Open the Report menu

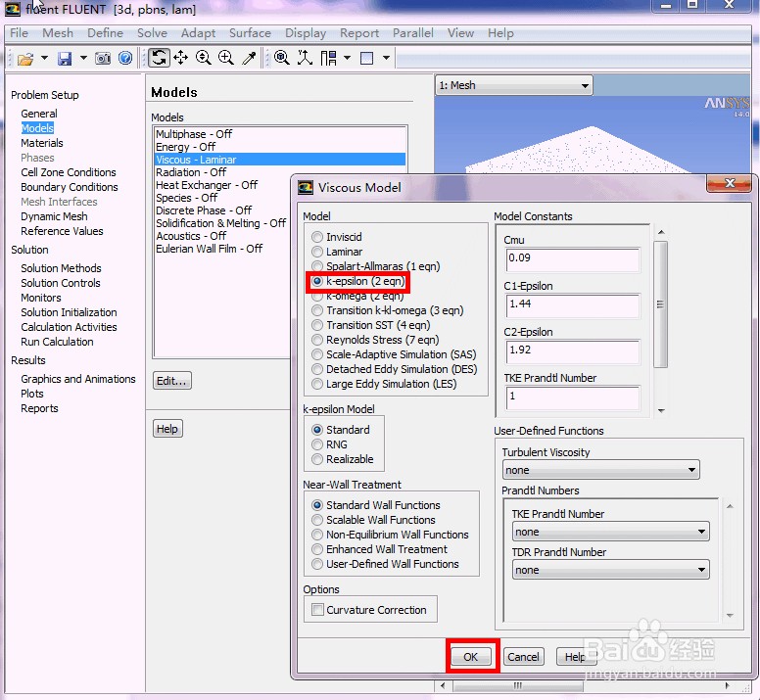click(x=359, y=33)
